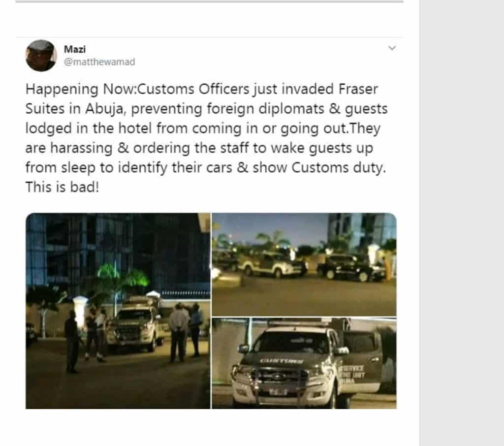
Task: Click the dark pickup in top-right photo
Action: coord(349,266)
